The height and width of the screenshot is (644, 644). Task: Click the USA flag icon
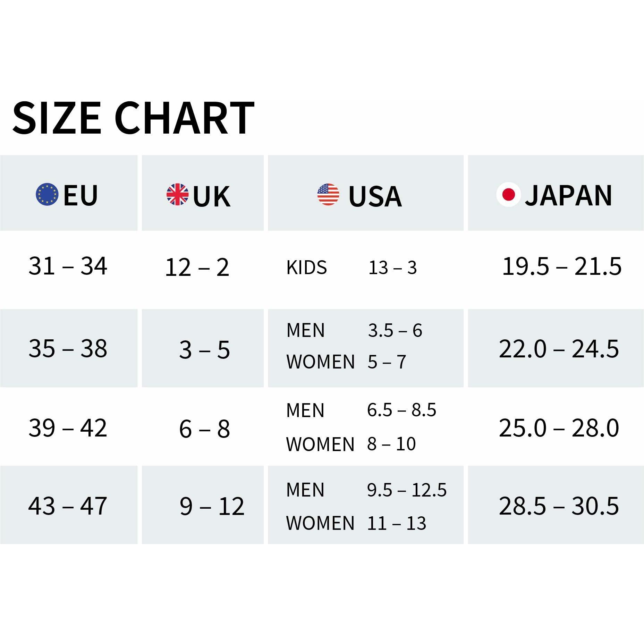pos(328,194)
